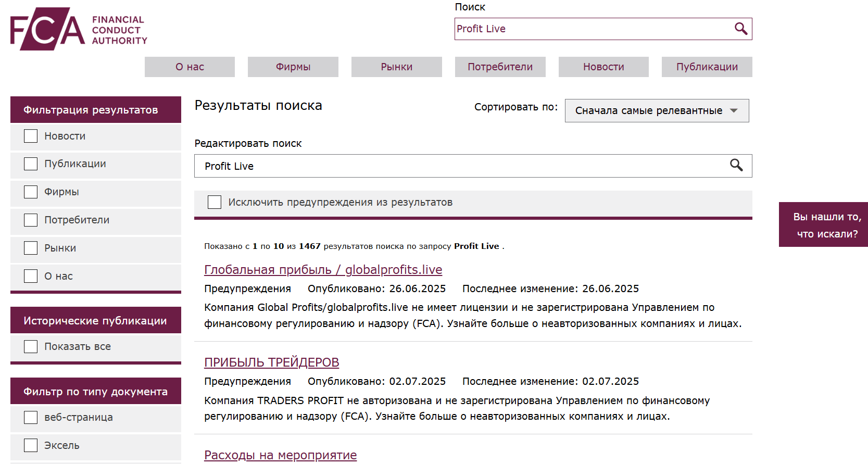This screenshot has width=868, height=464.
Task: Open the globalprofits.live warning result link
Action: [x=323, y=270]
